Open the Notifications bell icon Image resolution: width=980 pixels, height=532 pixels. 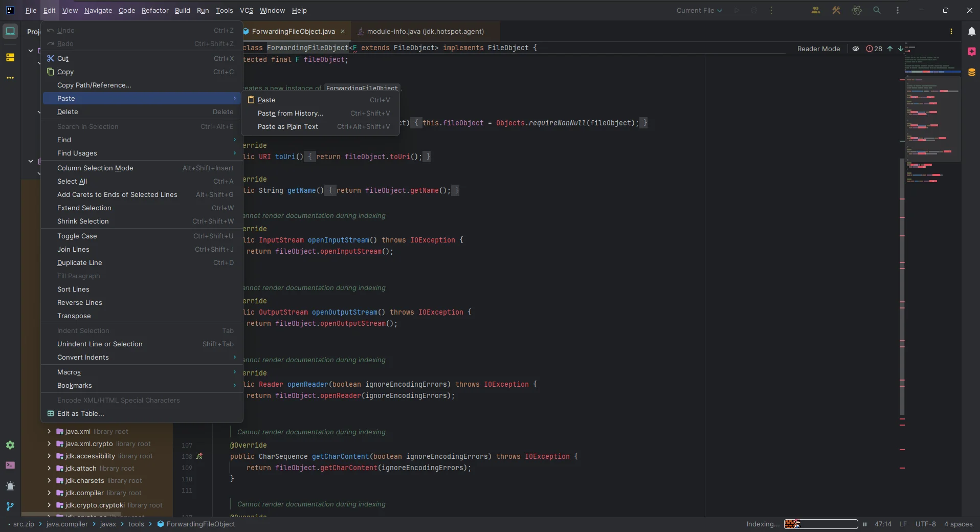point(971,32)
